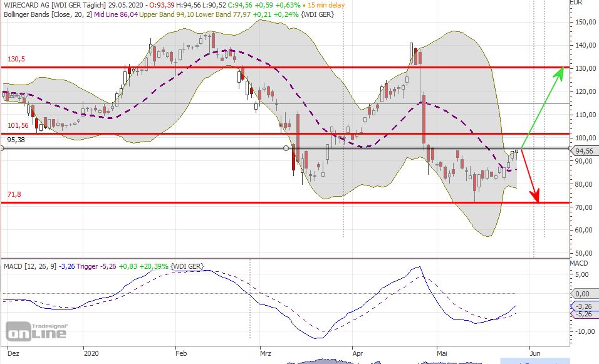Click the Mid Line 86,04 value
Screen dimensions: 599x364
(x=115, y=14)
